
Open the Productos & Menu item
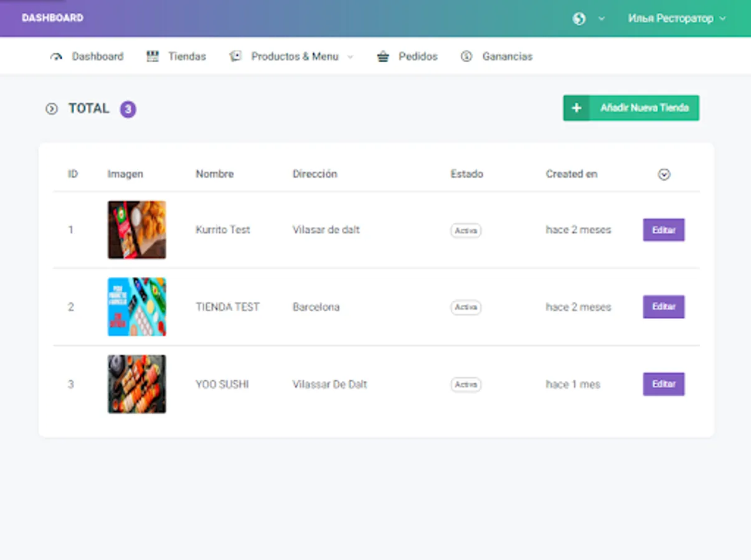tap(295, 57)
